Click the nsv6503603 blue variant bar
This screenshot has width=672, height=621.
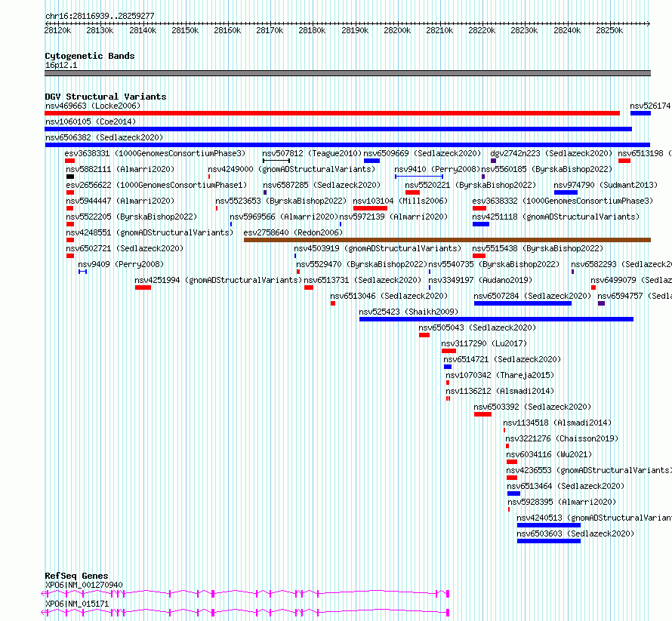coord(549,541)
